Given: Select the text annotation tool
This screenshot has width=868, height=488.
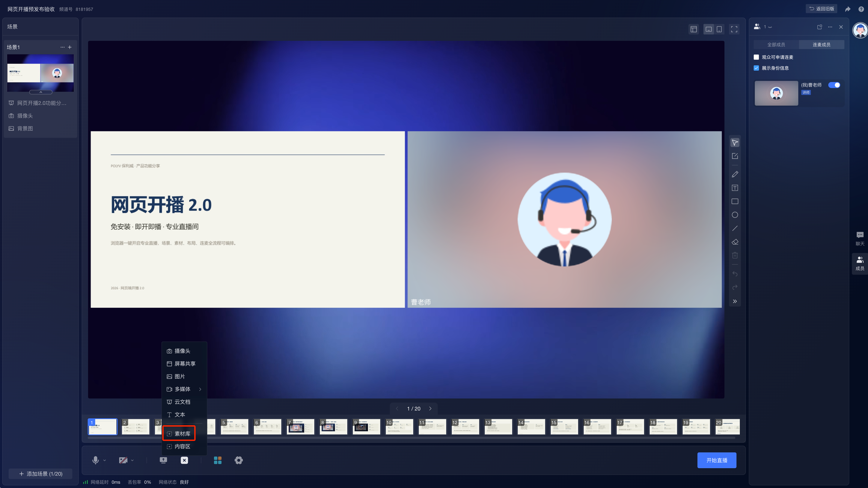Looking at the screenshot, I should [x=735, y=188].
